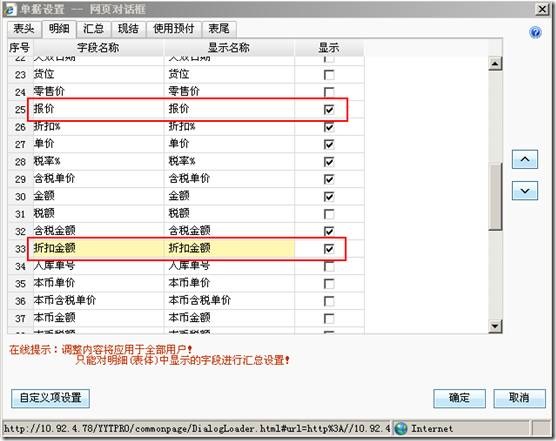Click the 自定义项设置 button
The height and width of the screenshot is (441, 556).
(x=50, y=398)
